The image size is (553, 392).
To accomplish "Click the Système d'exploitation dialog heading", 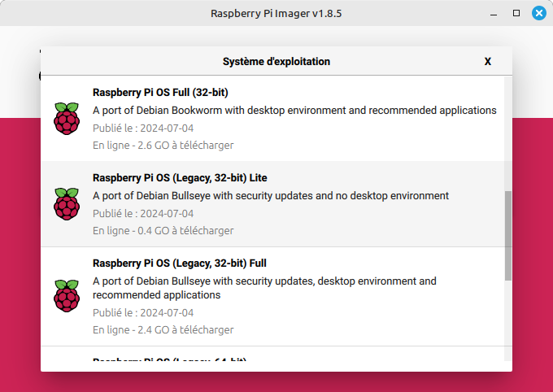I will (x=276, y=61).
